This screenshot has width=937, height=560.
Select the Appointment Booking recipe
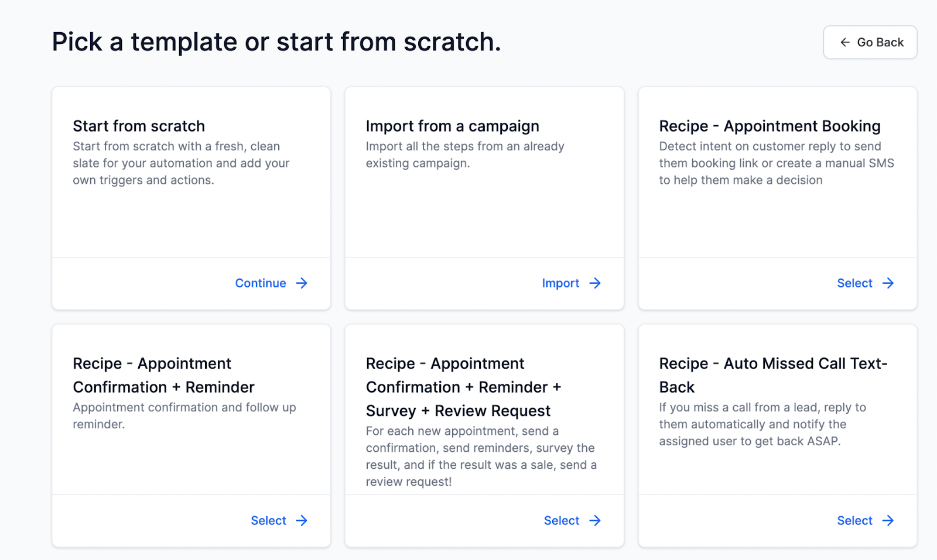pyautogui.click(x=854, y=283)
